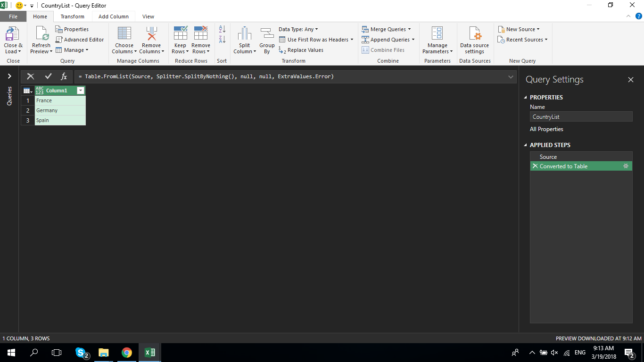Open Chrome from the taskbar
The height and width of the screenshot is (362, 644).
126,352
